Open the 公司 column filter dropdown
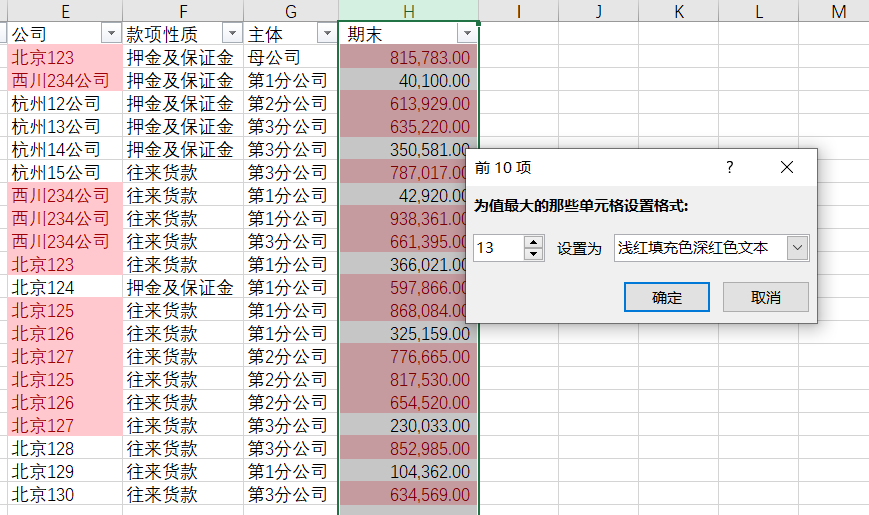 click(x=111, y=34)
